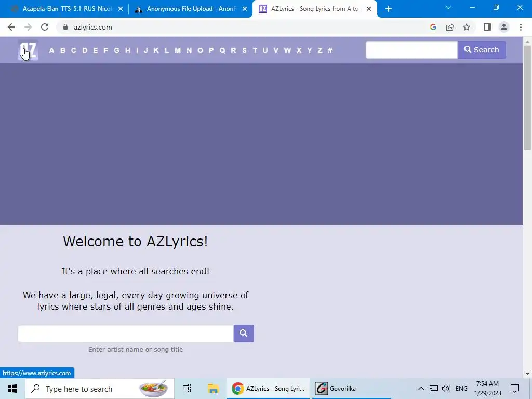532x399 pixels.
Task: Go back with the browser back arrow
Action: (11, 27)
